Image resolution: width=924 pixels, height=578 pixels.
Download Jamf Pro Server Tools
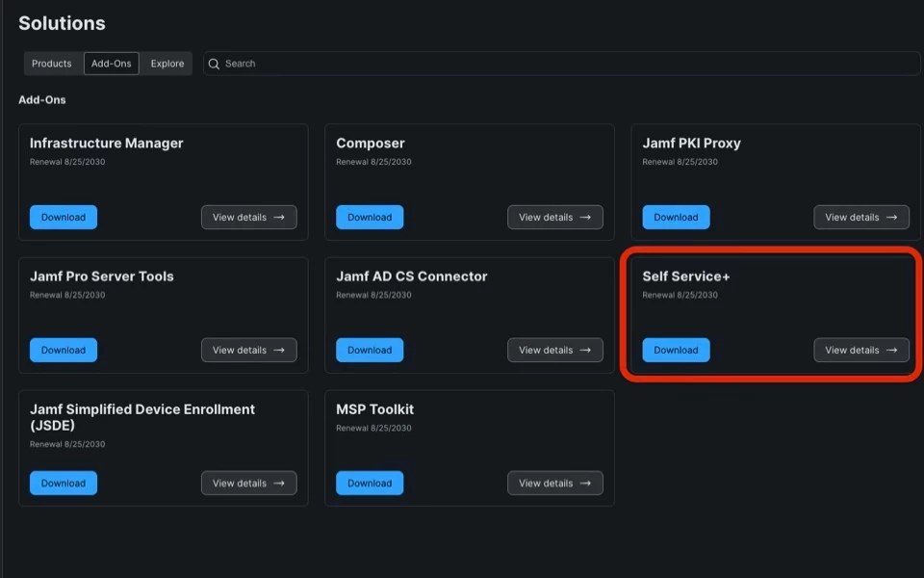point(64,351)
